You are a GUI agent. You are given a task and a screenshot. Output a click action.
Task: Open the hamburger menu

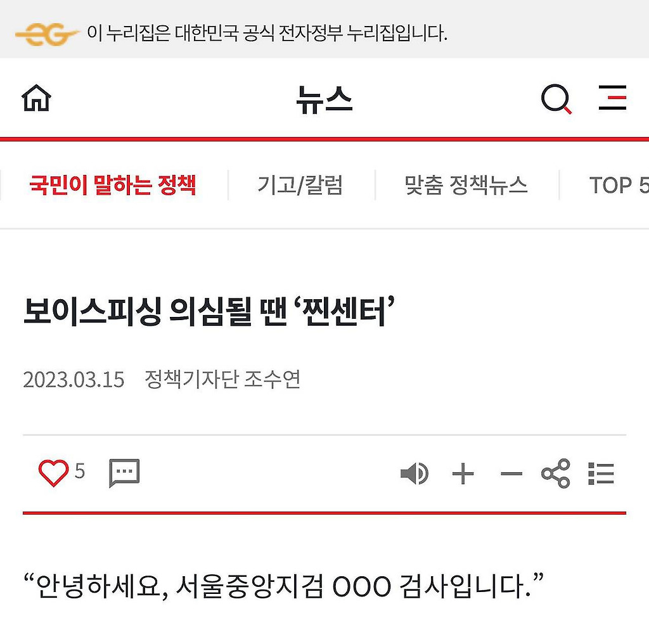[612, 98]
